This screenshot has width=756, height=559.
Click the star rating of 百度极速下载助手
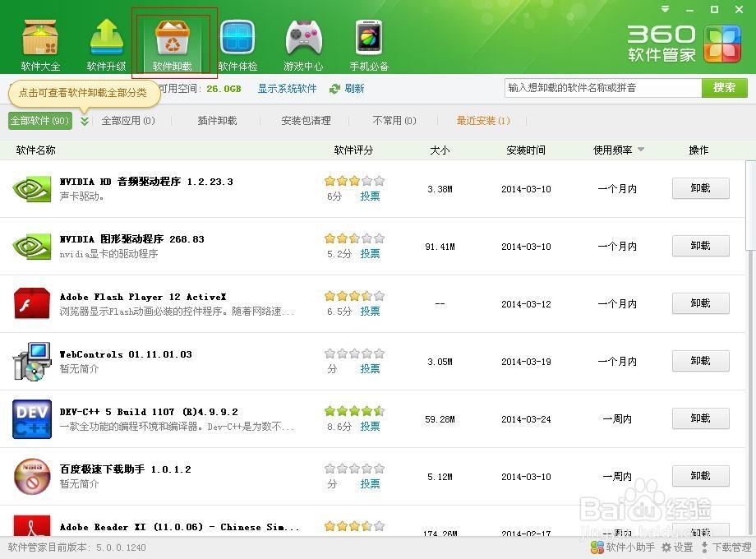click(354, 469)
